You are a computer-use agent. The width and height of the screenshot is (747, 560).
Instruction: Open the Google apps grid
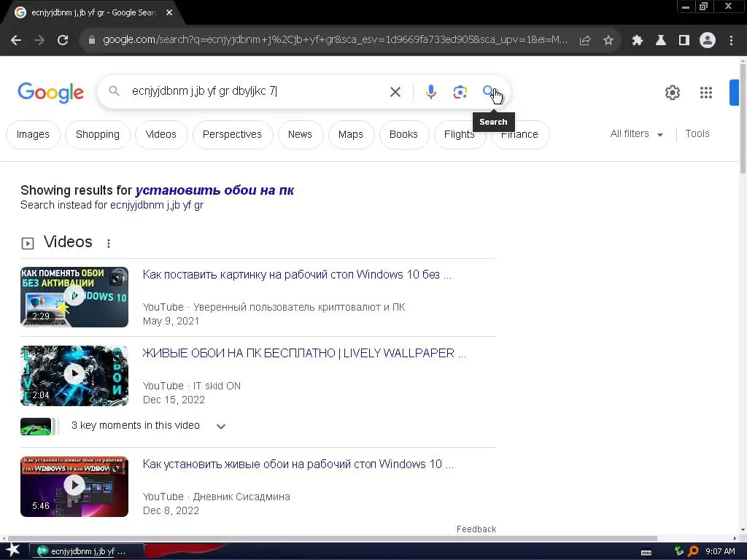click(x=706, y=93)
